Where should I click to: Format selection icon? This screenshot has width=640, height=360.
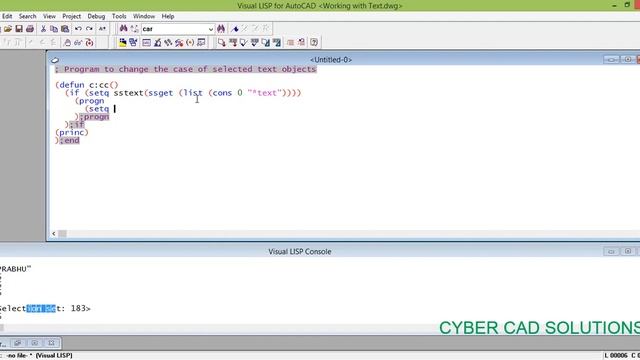click(x=277, y=42)
